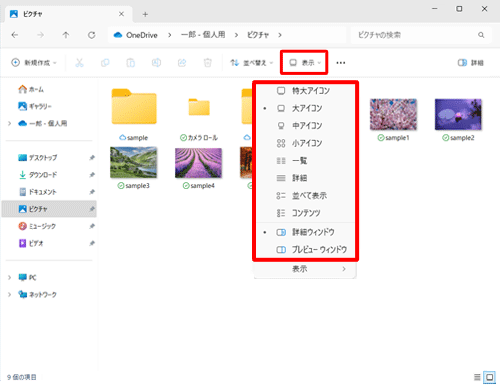Toggle the 詳細 details pane button top right

(471, 63)
